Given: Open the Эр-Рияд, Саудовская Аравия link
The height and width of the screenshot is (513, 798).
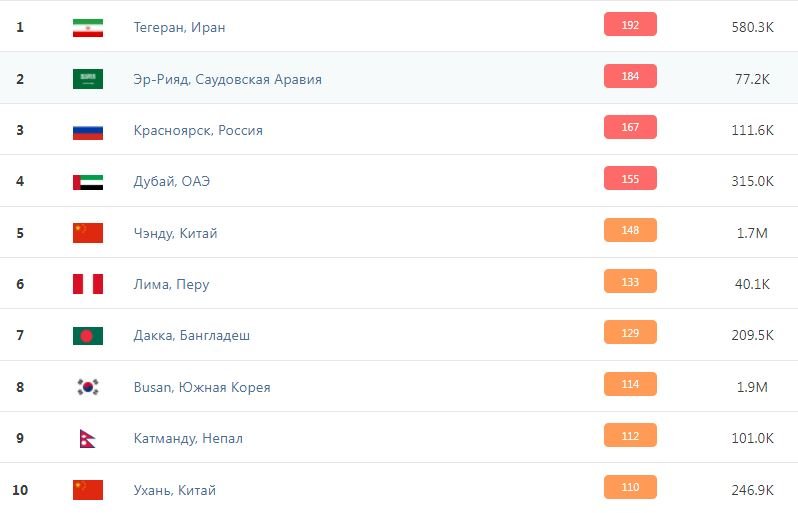Looking at the screenshot, I should point(227,79).
